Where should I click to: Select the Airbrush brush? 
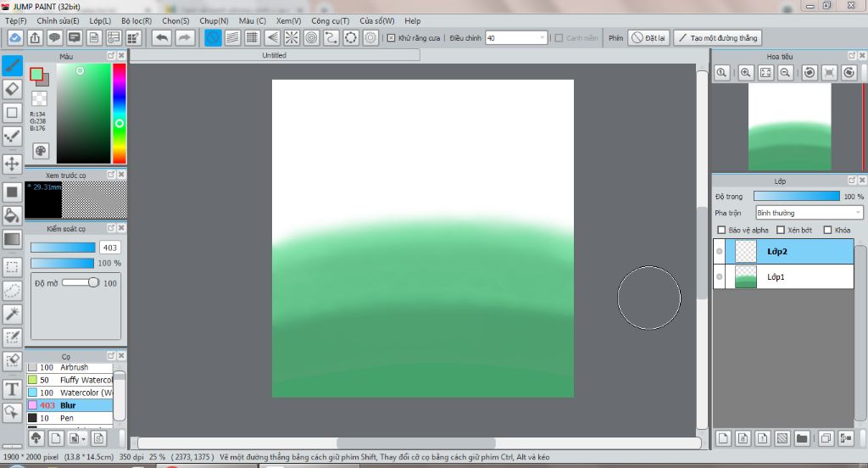coord(70,367)
